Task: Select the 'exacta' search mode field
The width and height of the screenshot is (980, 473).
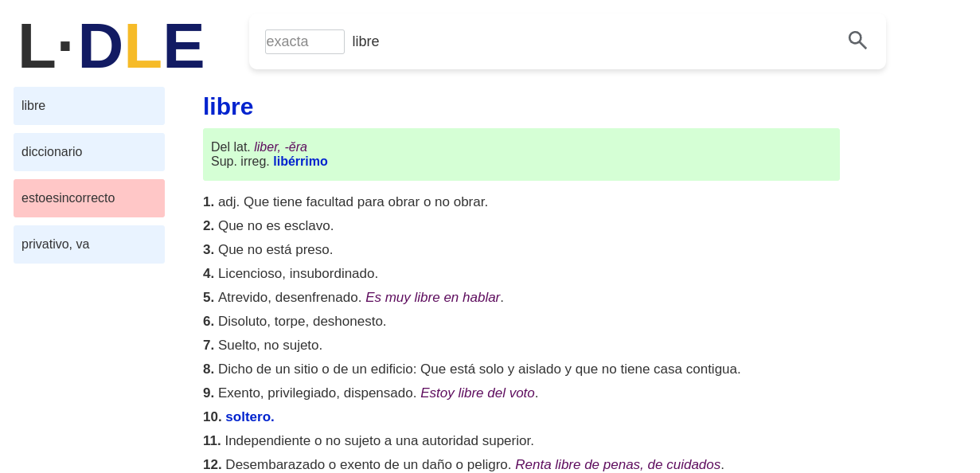Action: 305,41
